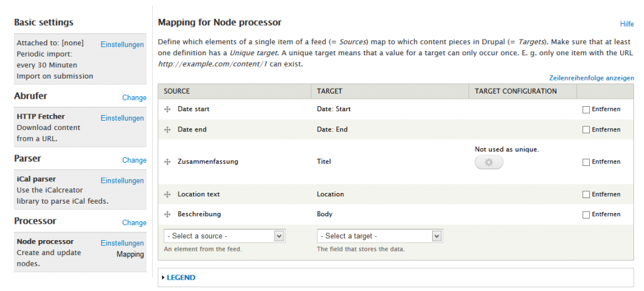644x291 pixels.
Task: Toggle Entfernen checkbox in Location text row
Action: point(586,195)
